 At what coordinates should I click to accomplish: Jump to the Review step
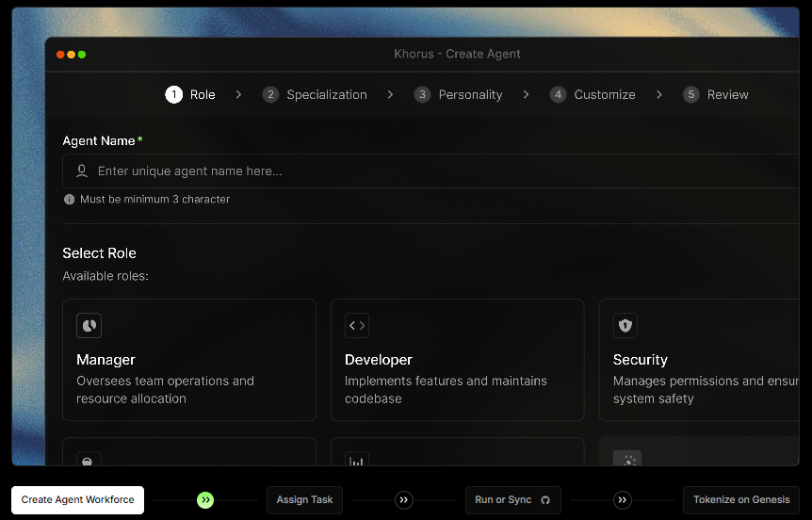717,95
